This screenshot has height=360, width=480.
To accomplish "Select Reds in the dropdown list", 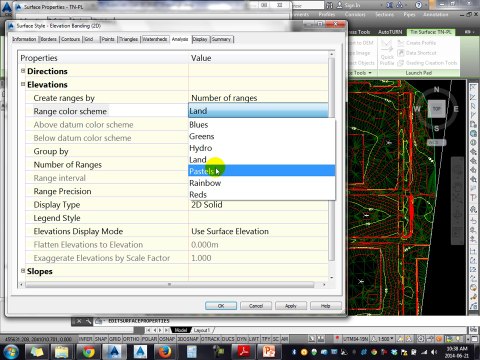I will pos(261,194).
